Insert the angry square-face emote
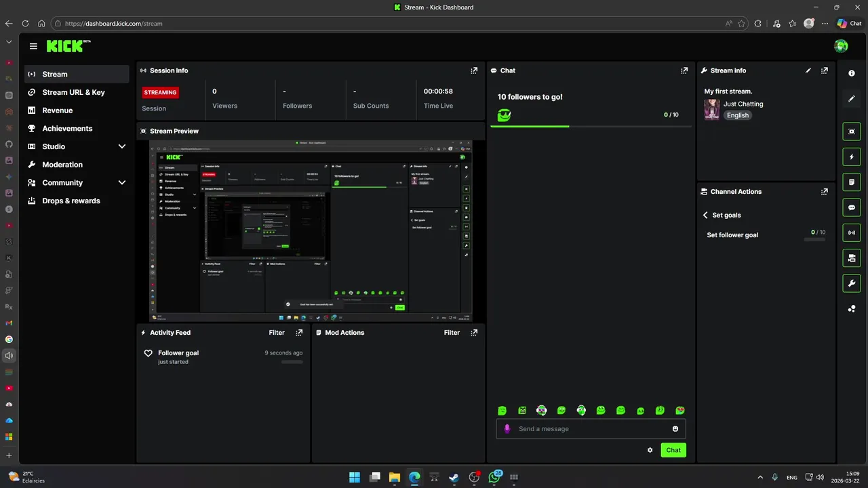 point(522,411)
